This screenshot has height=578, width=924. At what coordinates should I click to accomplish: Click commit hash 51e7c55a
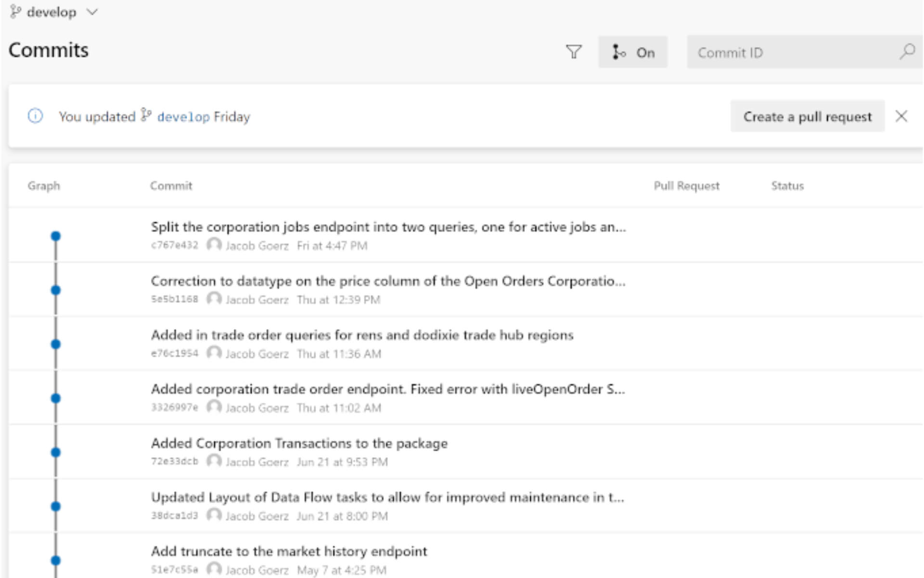(x=174, y=569)
